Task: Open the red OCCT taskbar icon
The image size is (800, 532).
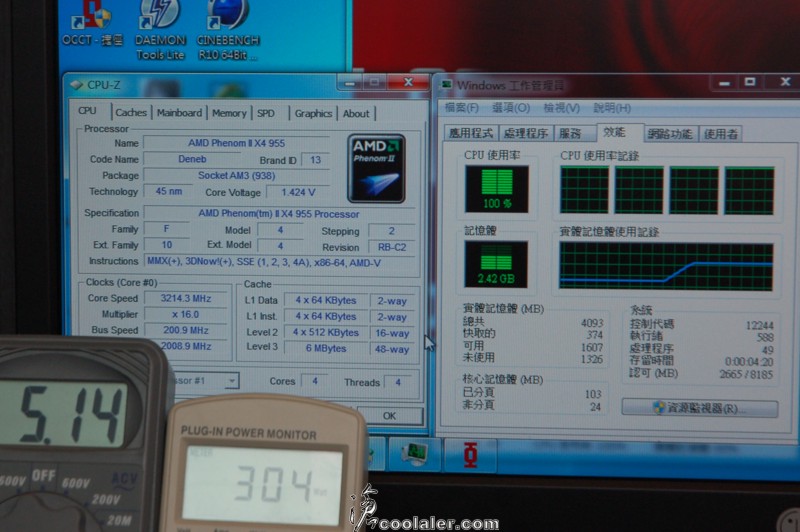Action: [x=470, y=455]
